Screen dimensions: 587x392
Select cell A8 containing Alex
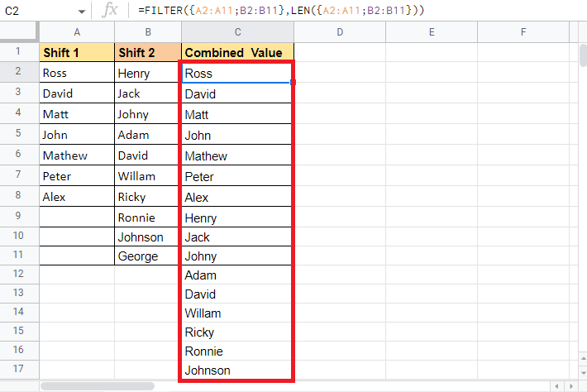(77, 196)
